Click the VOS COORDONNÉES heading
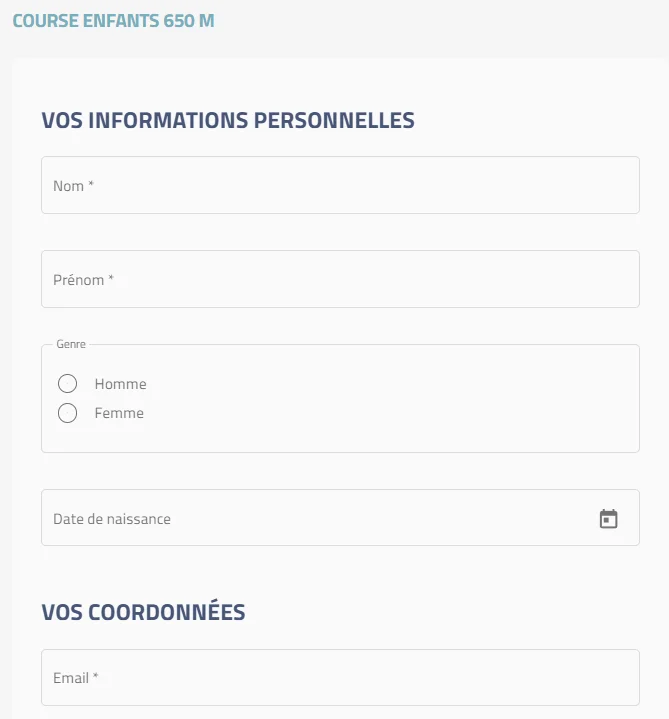 tap(144, 612)
